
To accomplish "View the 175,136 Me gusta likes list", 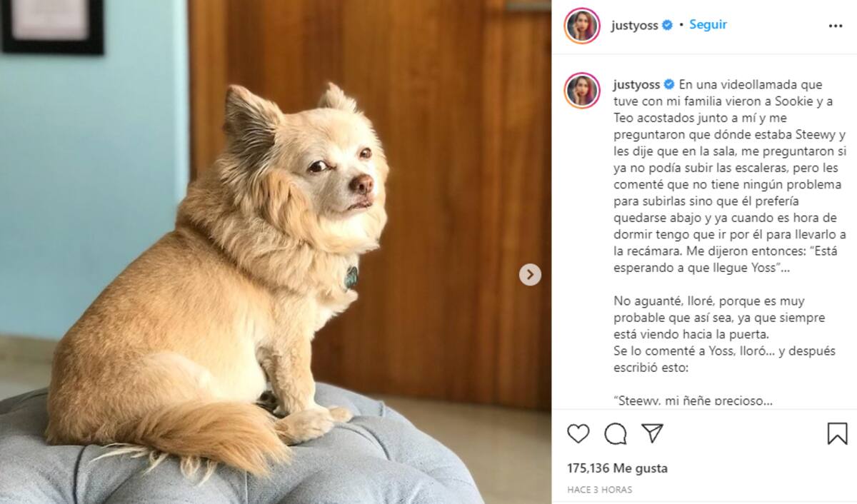I will coord(618,468).
